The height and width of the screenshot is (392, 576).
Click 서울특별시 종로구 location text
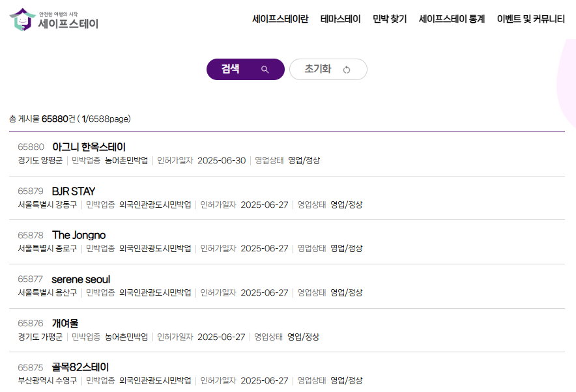click(48, 249)
